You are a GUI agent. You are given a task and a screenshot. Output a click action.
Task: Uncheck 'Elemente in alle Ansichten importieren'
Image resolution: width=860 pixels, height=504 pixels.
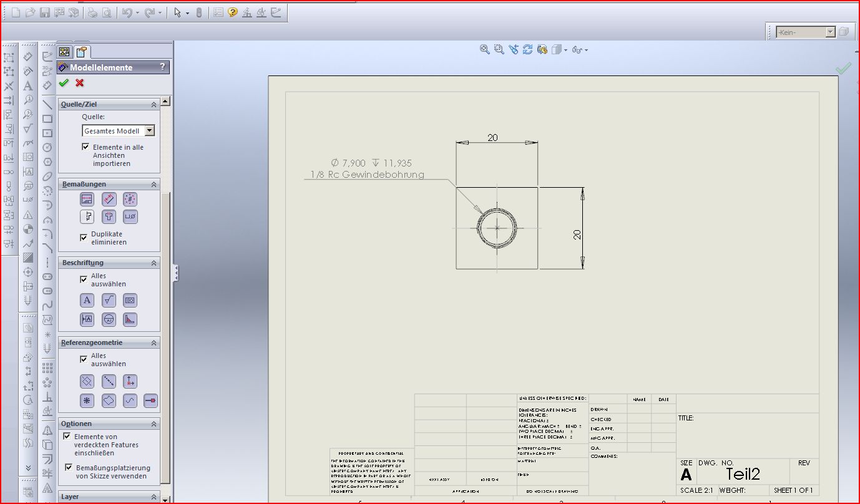point(86,147)
